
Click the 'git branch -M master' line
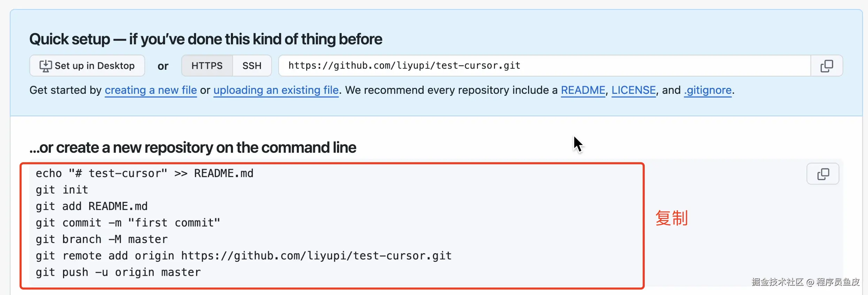pyautogui.click(x=102, y=240)
